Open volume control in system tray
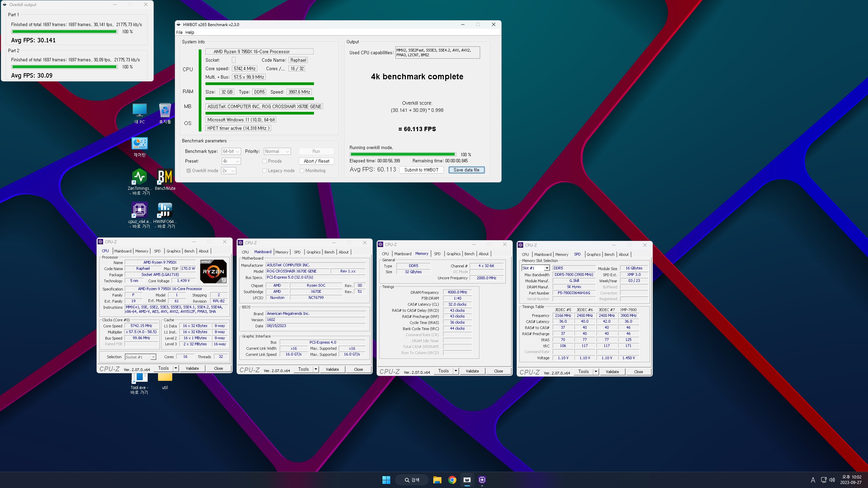 tap(832, 480)
